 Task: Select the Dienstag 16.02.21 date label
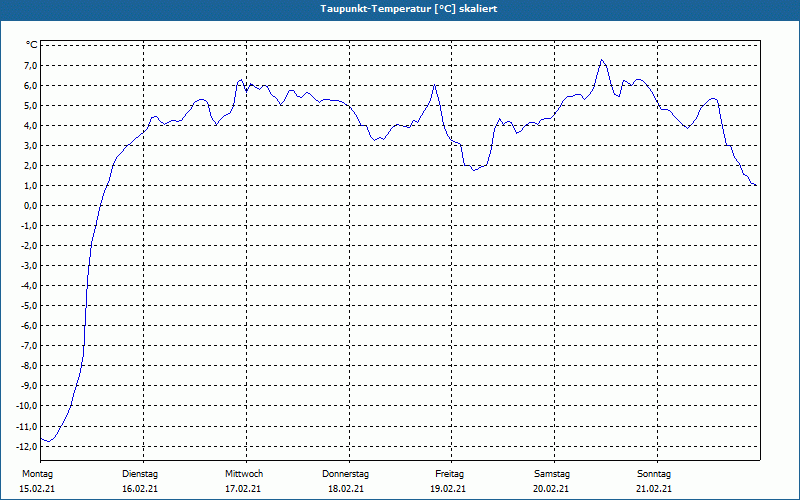coord(140,481)
